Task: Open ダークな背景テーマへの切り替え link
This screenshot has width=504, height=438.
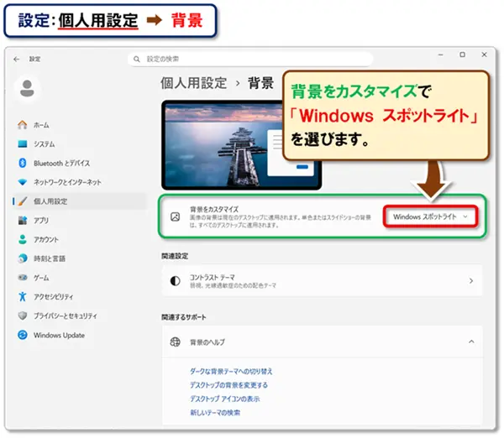Action: (231, 372)
